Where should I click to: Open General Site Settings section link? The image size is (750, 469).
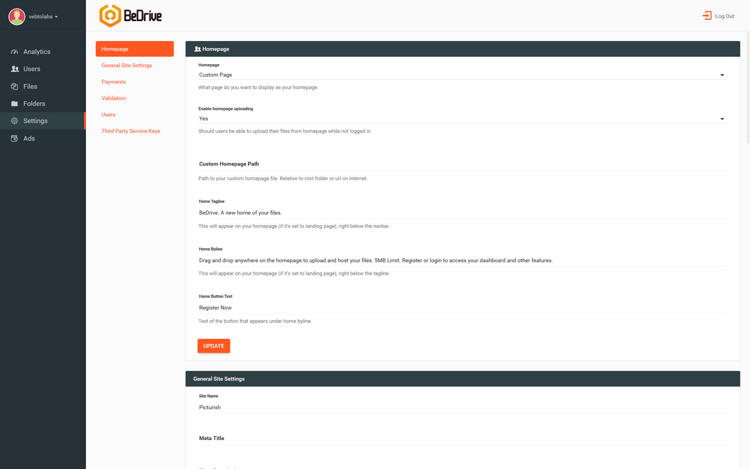[x=127, y=65]
